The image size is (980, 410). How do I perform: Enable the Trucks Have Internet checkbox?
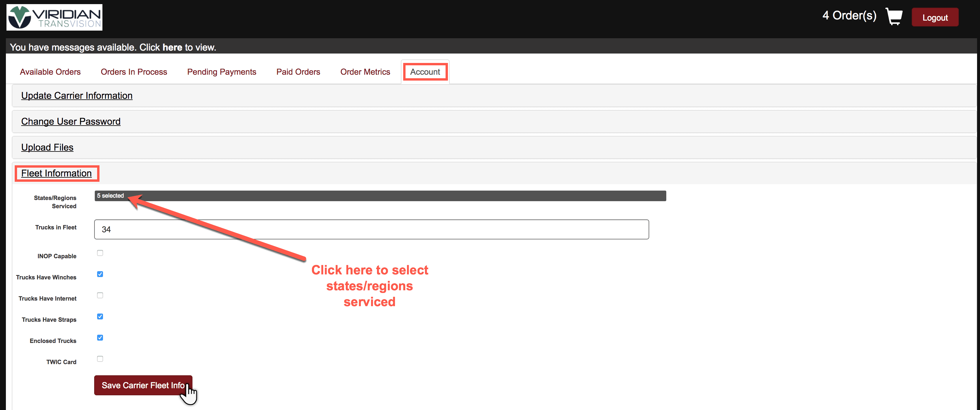point(100,295)
